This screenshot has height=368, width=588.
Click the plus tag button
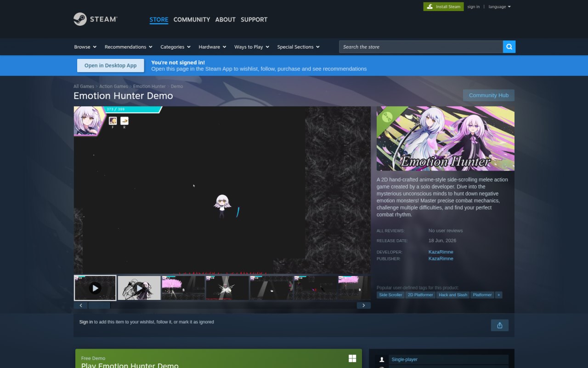click(498, 295)
